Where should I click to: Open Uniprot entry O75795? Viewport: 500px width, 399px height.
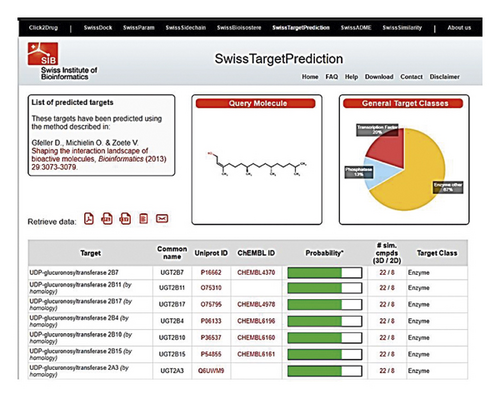pyautogui.click(x=211, y=304)
